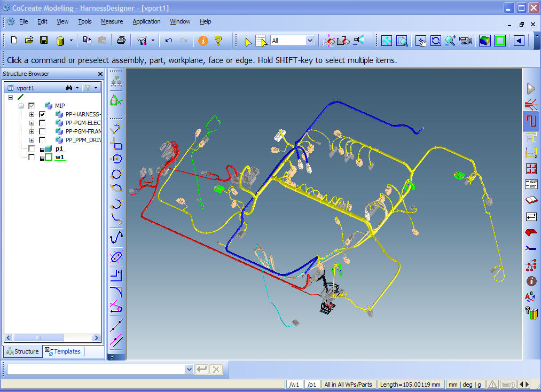This screenshot has height=392, width=541.
Task: Click the green color swatch icon in top toolbar
Action: (499, 40)
